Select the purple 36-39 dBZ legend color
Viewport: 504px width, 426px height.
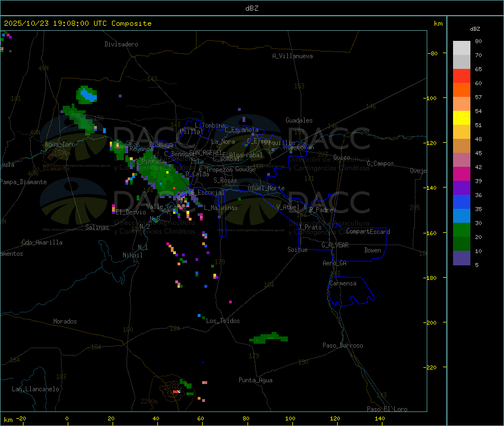(x=461, y=188)
